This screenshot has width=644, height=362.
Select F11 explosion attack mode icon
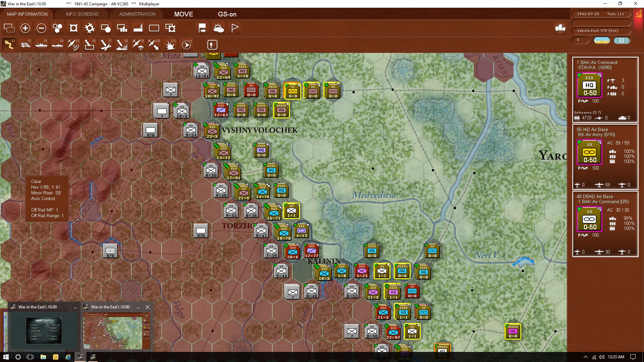coord(170,45)
